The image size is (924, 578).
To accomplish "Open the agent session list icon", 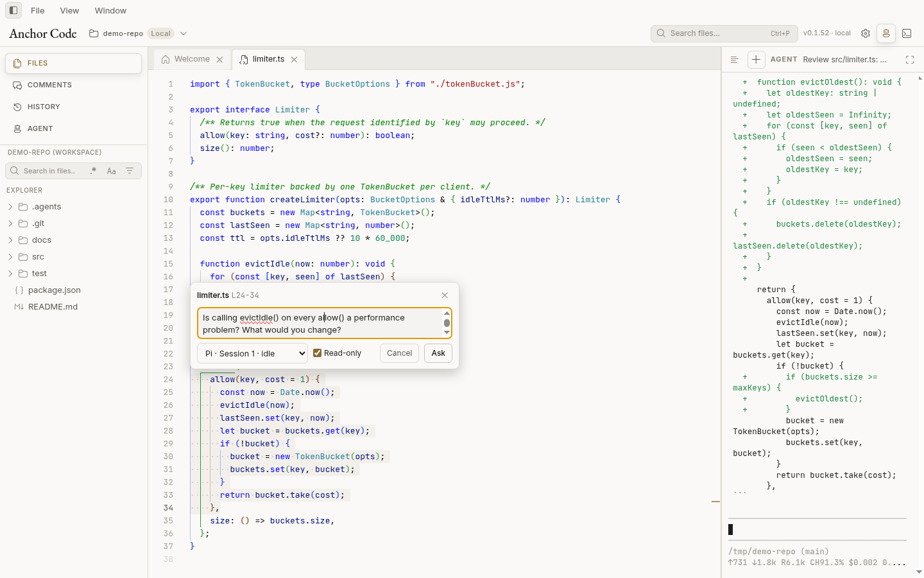I will point(735,60).
